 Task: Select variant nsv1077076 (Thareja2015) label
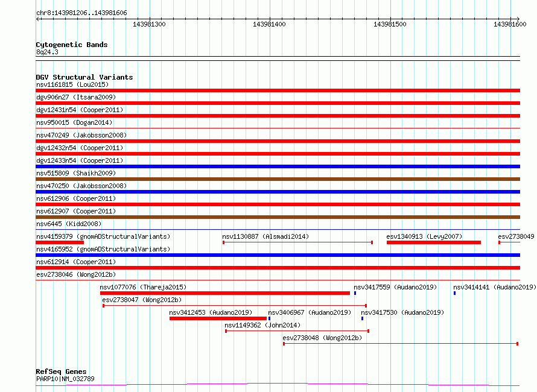pyautogui.click(x=143, y=287)
